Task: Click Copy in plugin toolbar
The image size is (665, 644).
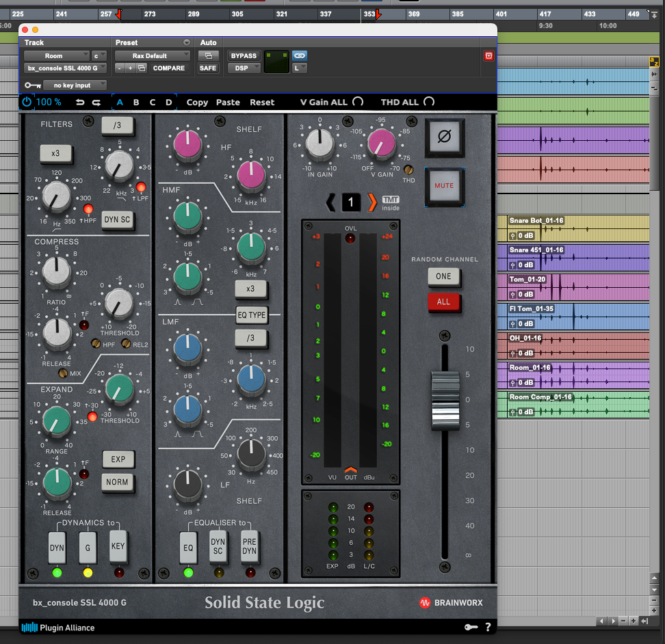Action: pyautogui.click(x=197, y=103)
